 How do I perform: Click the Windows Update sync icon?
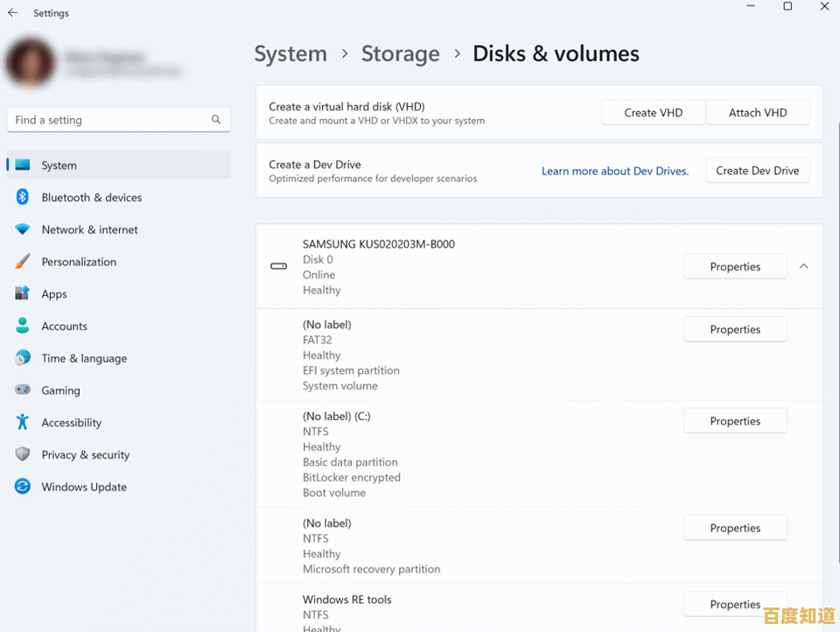pos(23,487)
